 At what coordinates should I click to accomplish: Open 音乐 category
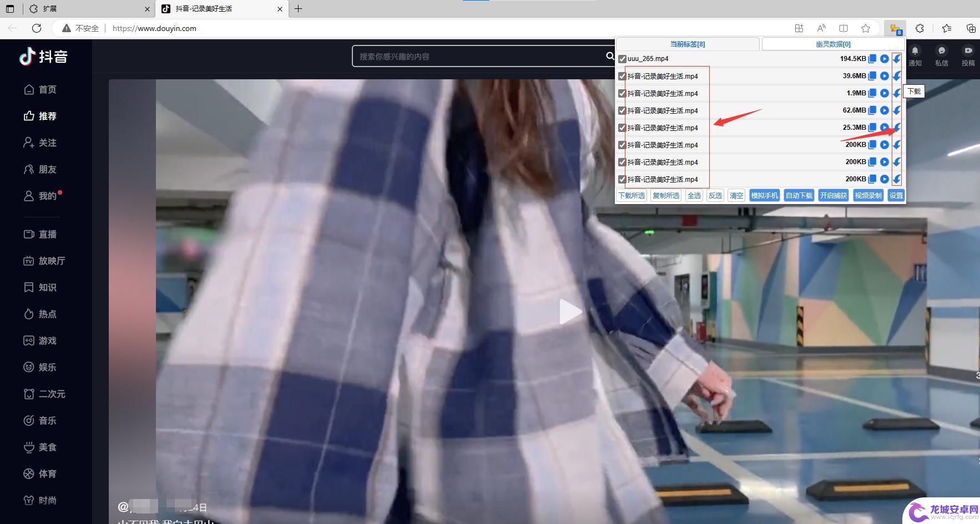(x=40, y=420)
